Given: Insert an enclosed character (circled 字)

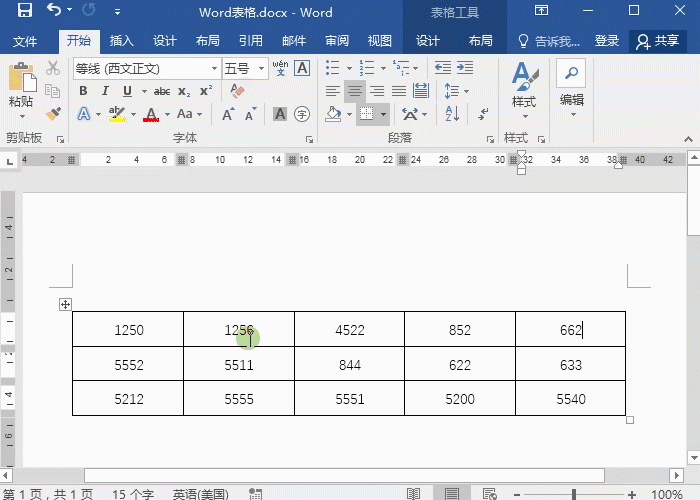Looking at the screenshot, I should [x=302, y=114].
